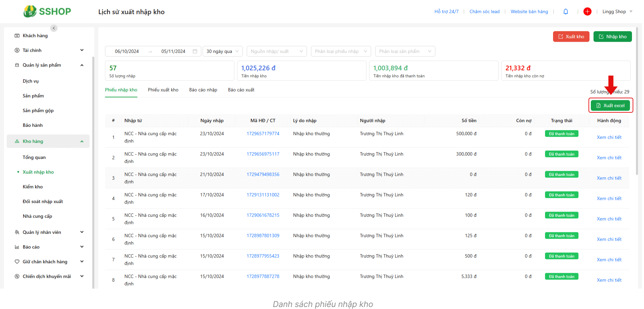Click the start date field 06/10/2024

click(127, 51)
